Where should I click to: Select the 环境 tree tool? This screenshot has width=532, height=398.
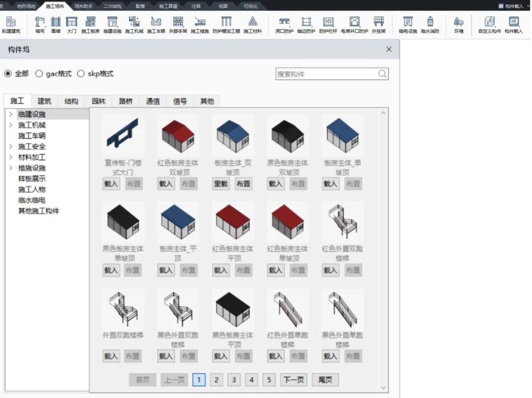click(x=459, y=25)
